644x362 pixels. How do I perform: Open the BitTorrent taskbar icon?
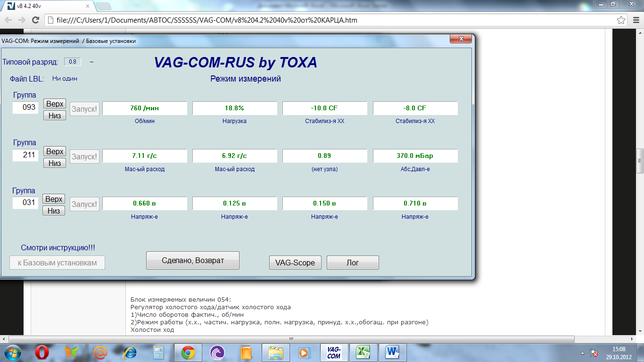[x=217, y=353]
